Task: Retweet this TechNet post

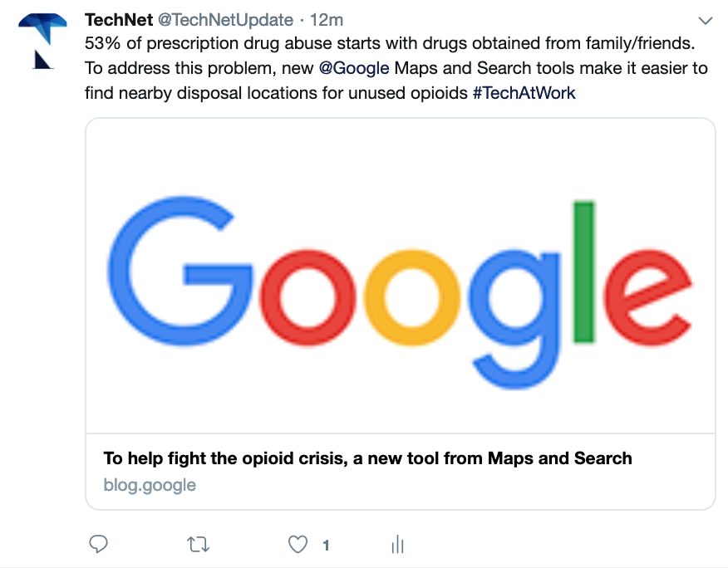Action: click(x=199, y=545)
